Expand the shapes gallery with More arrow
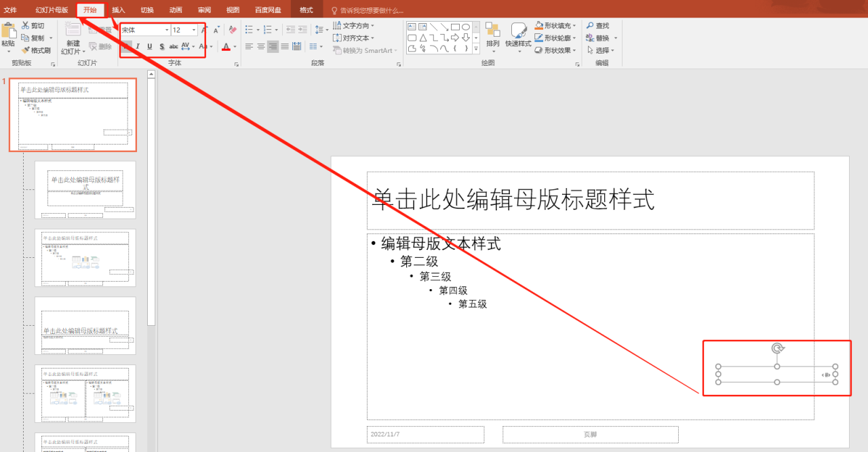The width and height of the screenshot is (868, 452). [x=475, y=48]
